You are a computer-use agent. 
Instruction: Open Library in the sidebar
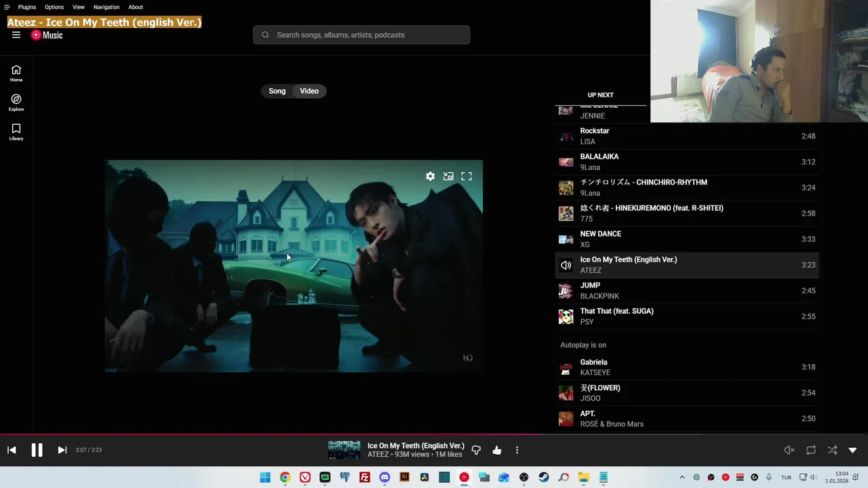(x=16, y=131)
